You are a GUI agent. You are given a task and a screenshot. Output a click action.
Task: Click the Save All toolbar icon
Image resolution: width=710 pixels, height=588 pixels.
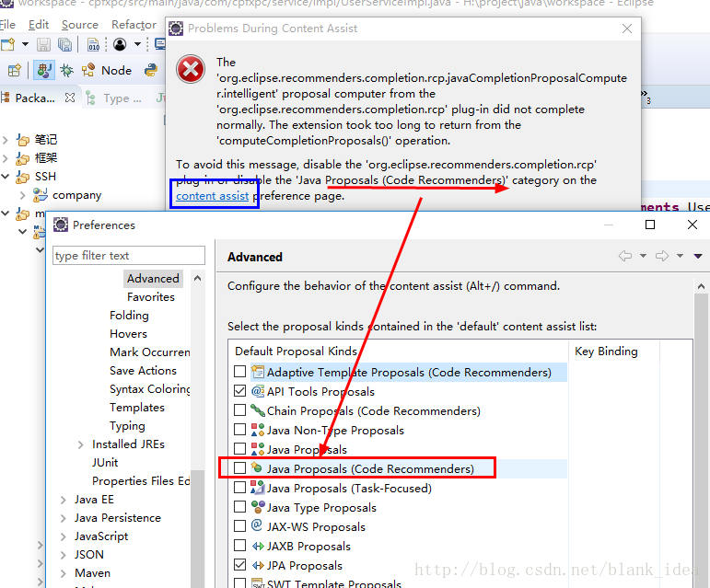[x=64, y=44]
